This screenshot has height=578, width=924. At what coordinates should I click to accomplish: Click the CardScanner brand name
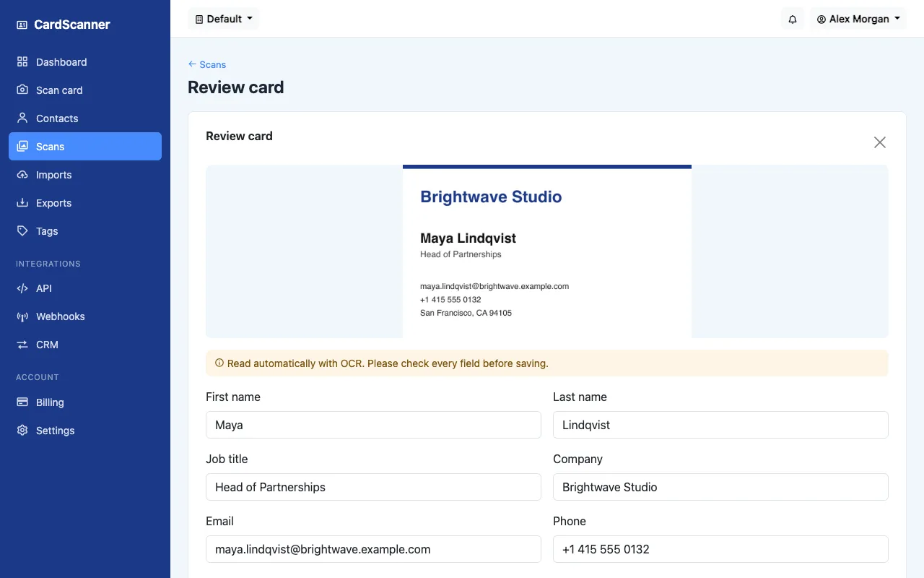coord(72,25)
